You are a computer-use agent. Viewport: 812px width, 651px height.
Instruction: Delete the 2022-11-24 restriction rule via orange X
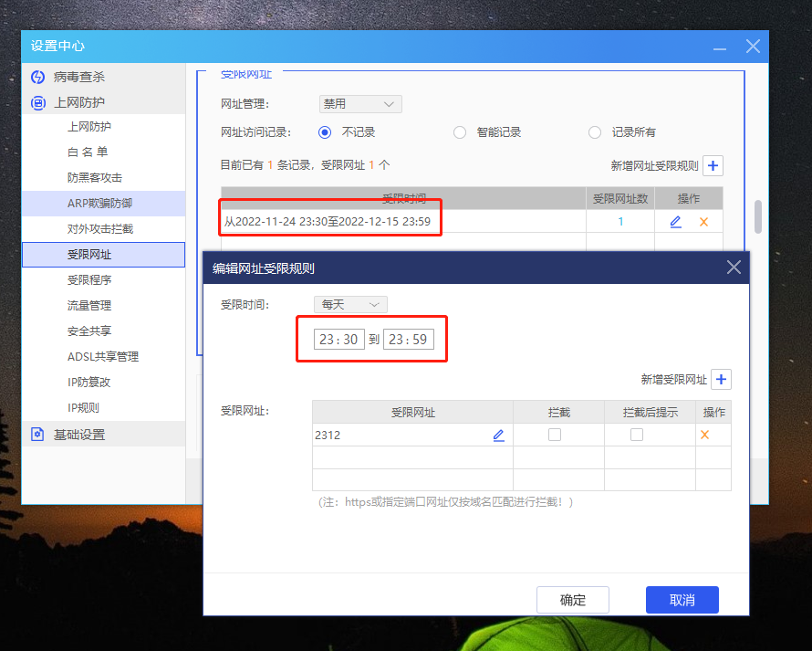[x=703, y=222]
